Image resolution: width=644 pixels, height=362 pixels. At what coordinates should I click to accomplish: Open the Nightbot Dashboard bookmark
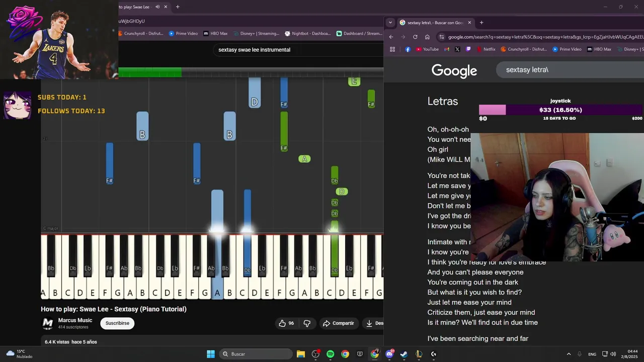pyautogui.click(x=307, y=34)
